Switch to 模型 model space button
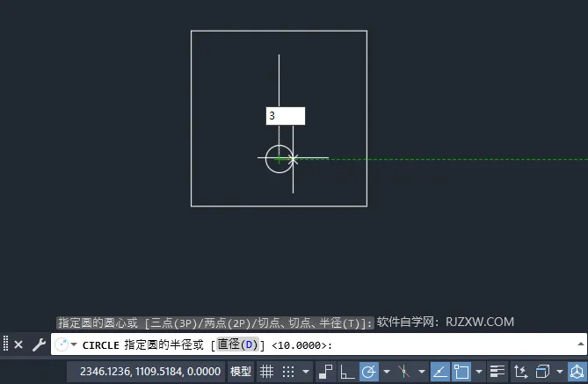The height and width of the screenshot is (384, 588). (240, 372)
